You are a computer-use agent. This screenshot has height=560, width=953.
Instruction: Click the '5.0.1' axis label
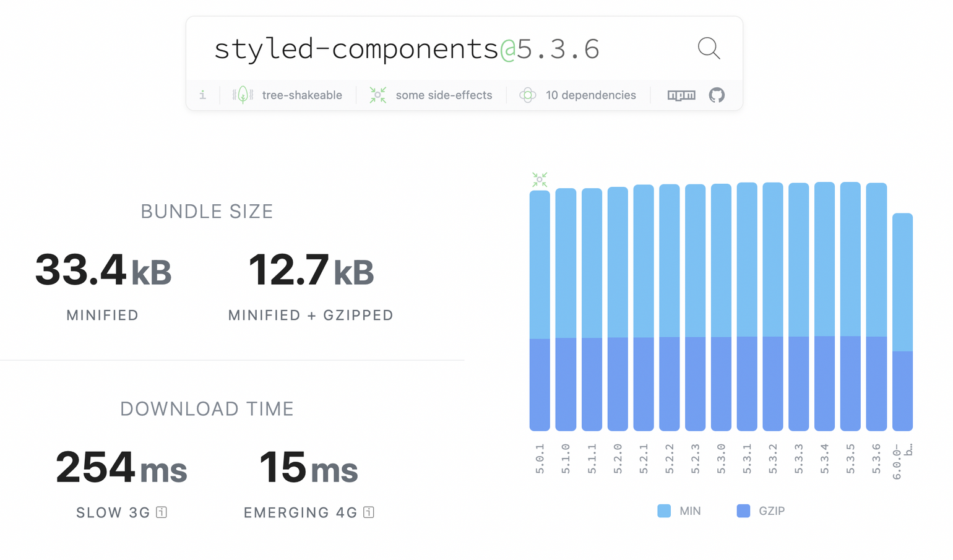pos(540,459)
